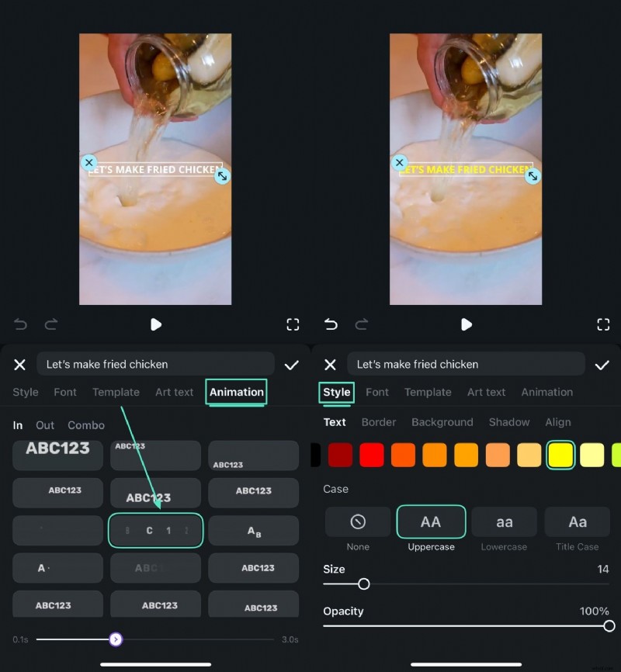Confirm text changes with the checkmark
This screenshot has height=672, width=621.
pyautogui.click(x=292, y=364)
